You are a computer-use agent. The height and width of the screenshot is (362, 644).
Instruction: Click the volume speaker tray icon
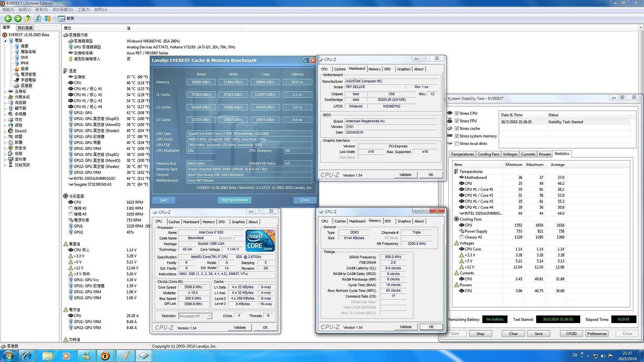(603, 356)
